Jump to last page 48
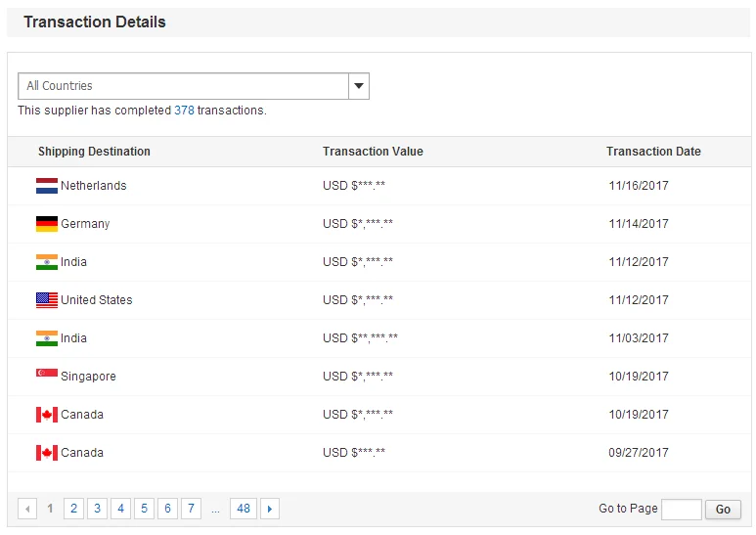756x535 pixels. (244, 509)
